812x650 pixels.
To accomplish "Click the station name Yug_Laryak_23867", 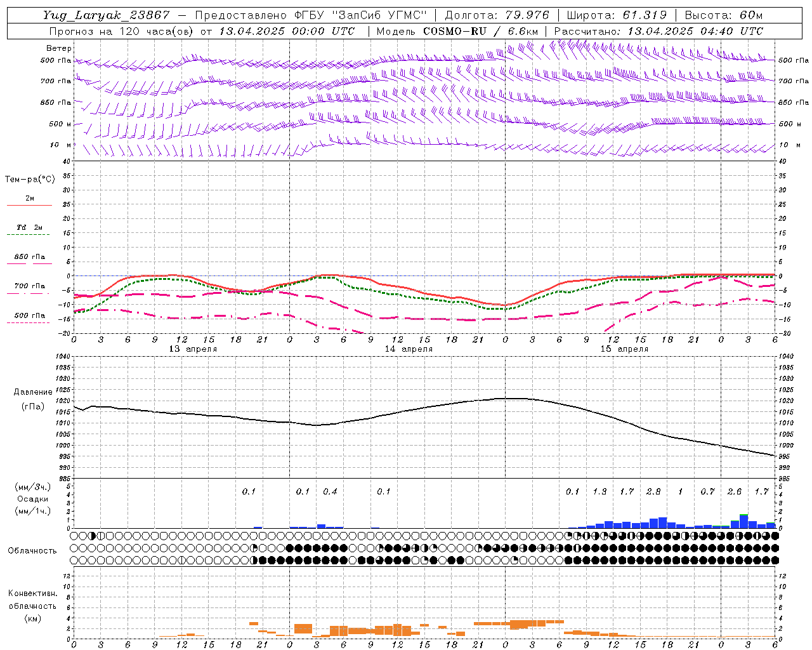I will click(107, 15).
